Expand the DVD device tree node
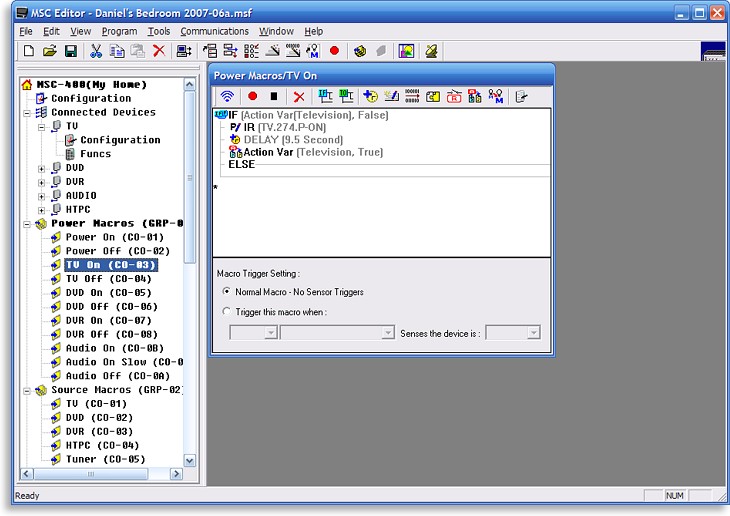The height and width of the screenshot is (516, 730). (42, 168)
